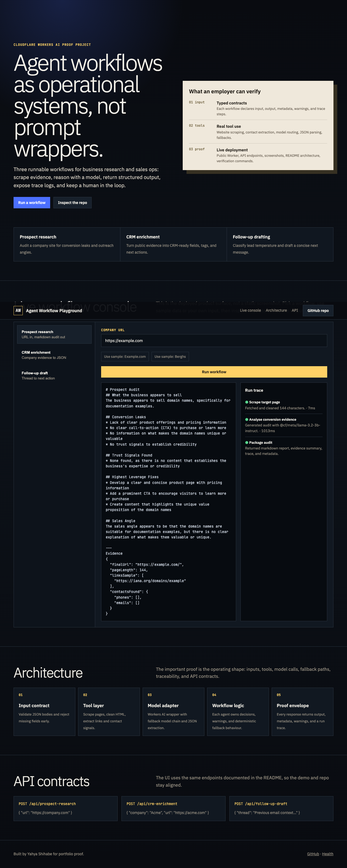The width and height of the screenshot is (347, 868).
Task: Select the Prospect research workflow tab
Action: pos(54,334)
